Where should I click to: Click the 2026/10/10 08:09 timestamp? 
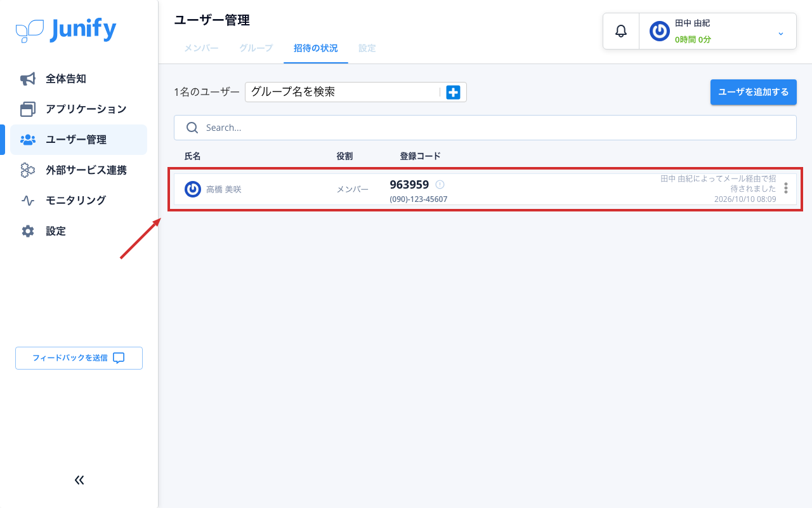pos(745,199)
